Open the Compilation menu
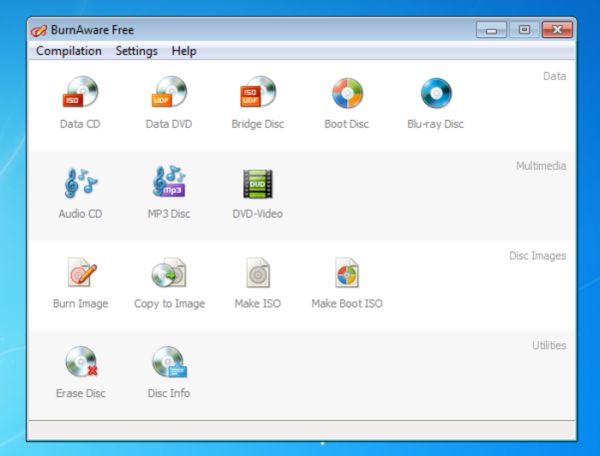The height and width of the screenshot is (456, 600). click(x=69, y=51)
